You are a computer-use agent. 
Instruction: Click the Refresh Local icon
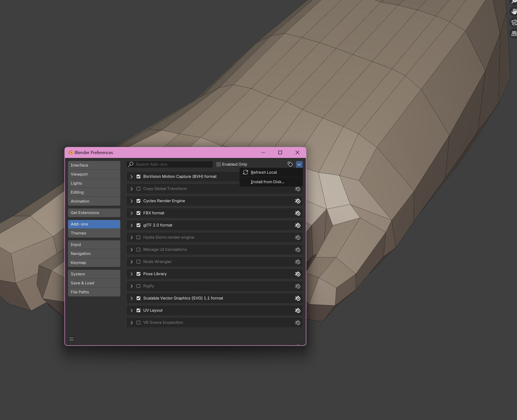coord(245,172)
